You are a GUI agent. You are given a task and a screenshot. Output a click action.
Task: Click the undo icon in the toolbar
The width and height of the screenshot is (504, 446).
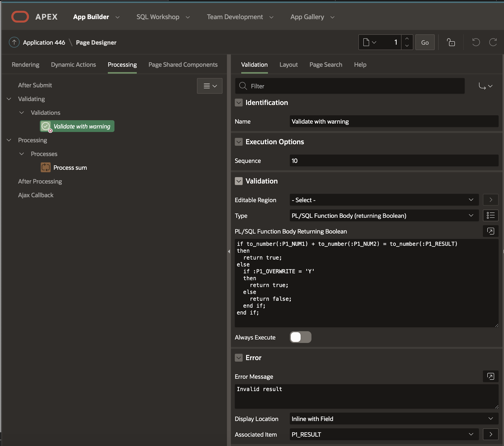tap(476, 42)
